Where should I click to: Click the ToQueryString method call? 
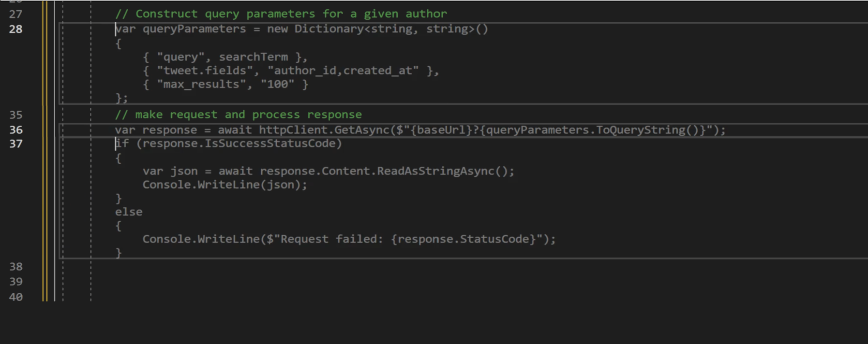(x=641, y=130)
